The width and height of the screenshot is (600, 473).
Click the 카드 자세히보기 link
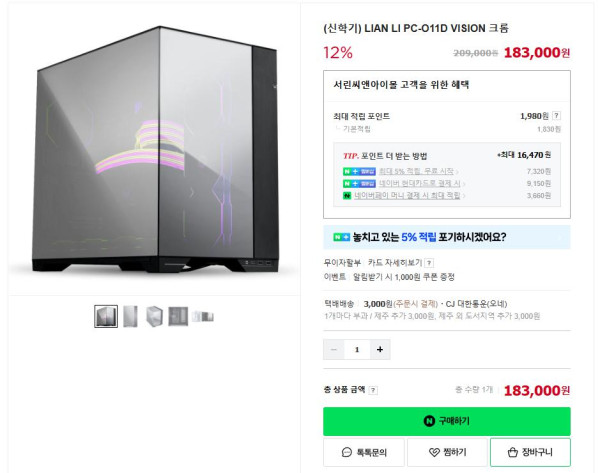coord(395,263)
